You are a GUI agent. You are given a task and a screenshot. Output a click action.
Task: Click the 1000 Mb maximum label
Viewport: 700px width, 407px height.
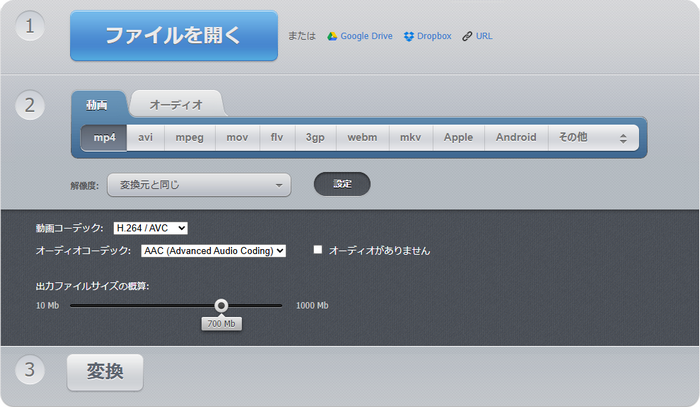pyautogui.click(x=312, y=306)
